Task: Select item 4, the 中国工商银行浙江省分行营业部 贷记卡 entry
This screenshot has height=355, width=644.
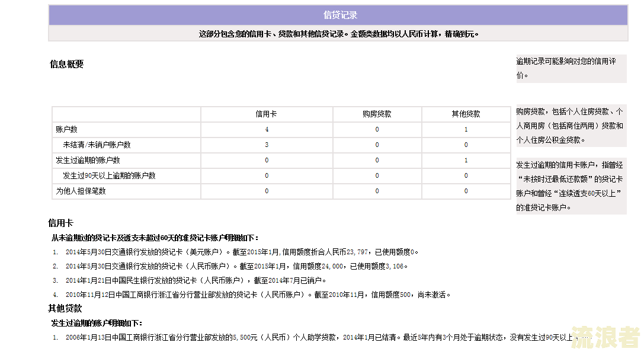Action: coord(251,295)
